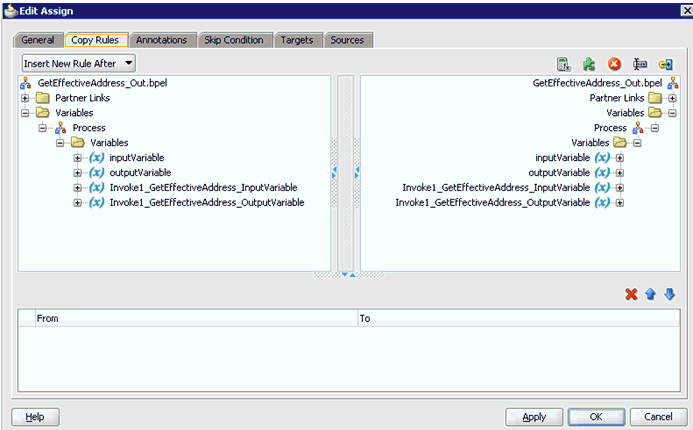Image resolution: width=693 pixels, height=430 pixels.
Task: Click right Invoke1_GetEffectiveAddress_OutputVariable (x) icon
Action: tap(602, 202)
